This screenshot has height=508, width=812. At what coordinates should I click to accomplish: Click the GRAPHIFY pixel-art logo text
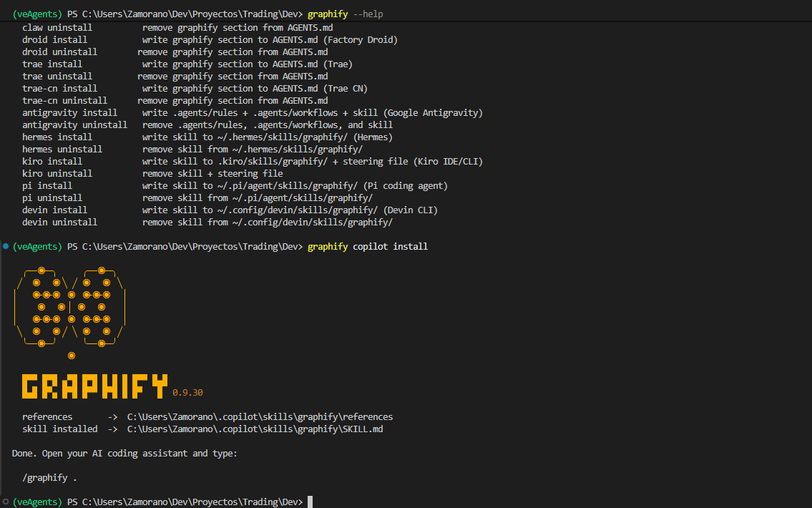click(94, 386)
